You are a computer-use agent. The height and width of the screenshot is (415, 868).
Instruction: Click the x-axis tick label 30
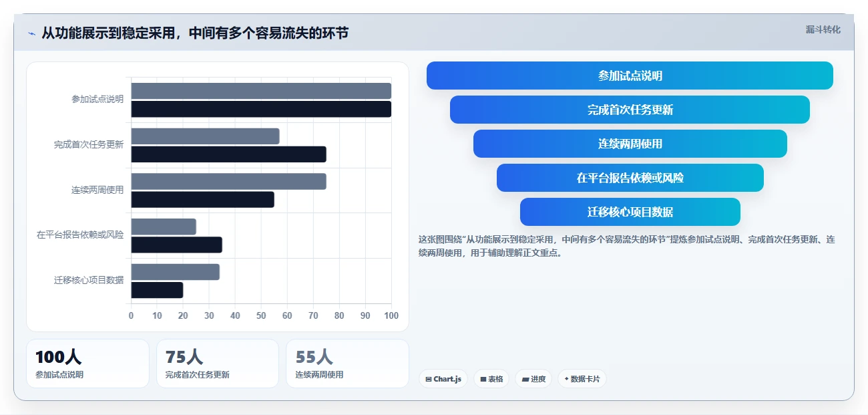pyautogui.click(x=209, y=315)
